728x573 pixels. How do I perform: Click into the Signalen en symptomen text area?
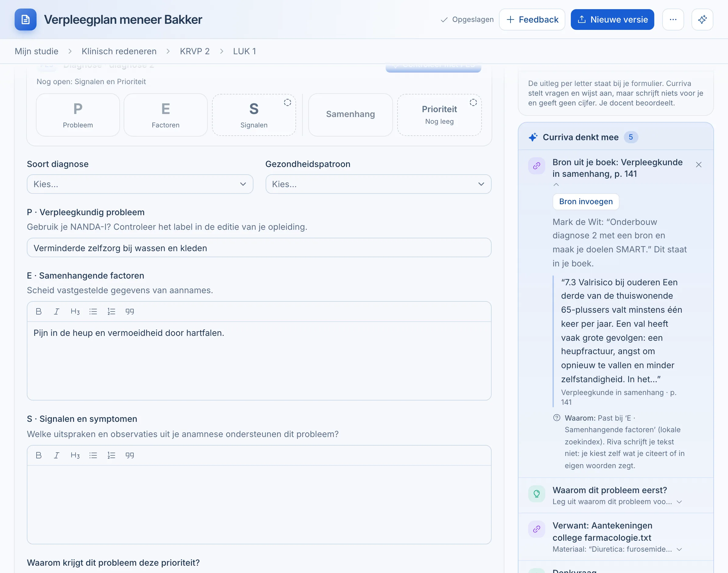[x=259, y=504]
